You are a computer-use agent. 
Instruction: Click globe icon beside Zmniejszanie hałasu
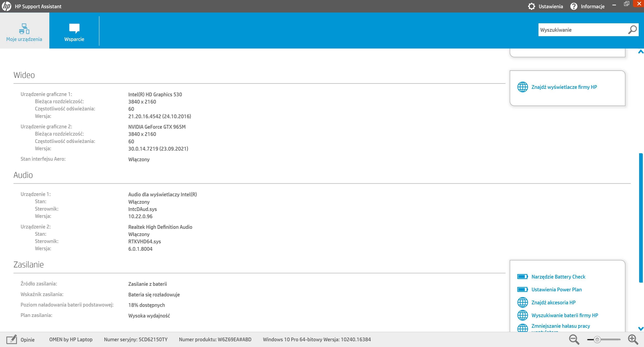pos(523,328)
